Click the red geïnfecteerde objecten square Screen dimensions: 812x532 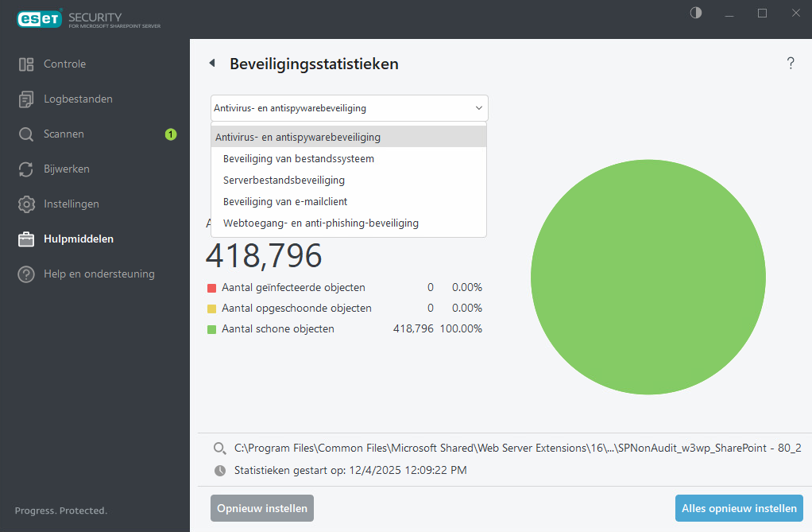point(212,287)
